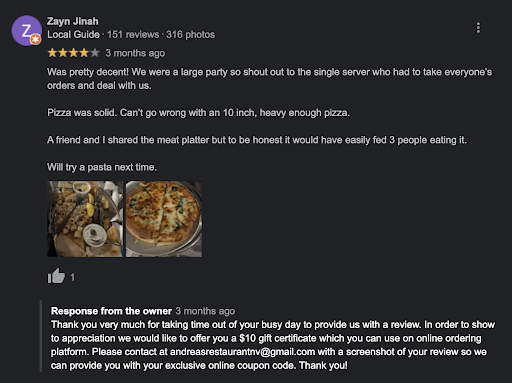This screenshot has width=512, height=383.
Task: Click the fourth gold rating star
Action: tap(84, 53)
